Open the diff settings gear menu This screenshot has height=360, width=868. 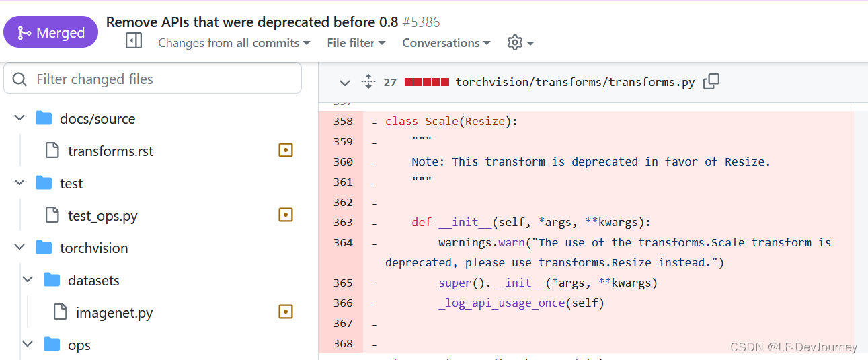tap(520, 42)
